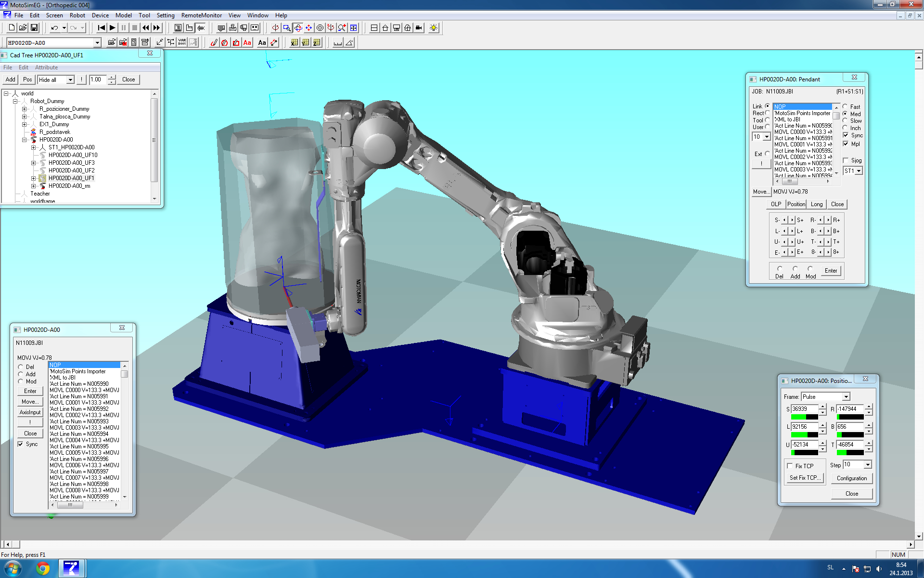Click the rewind to start icon
The height and width of the screenshot is (578, 924).
[x=101, y=28]
